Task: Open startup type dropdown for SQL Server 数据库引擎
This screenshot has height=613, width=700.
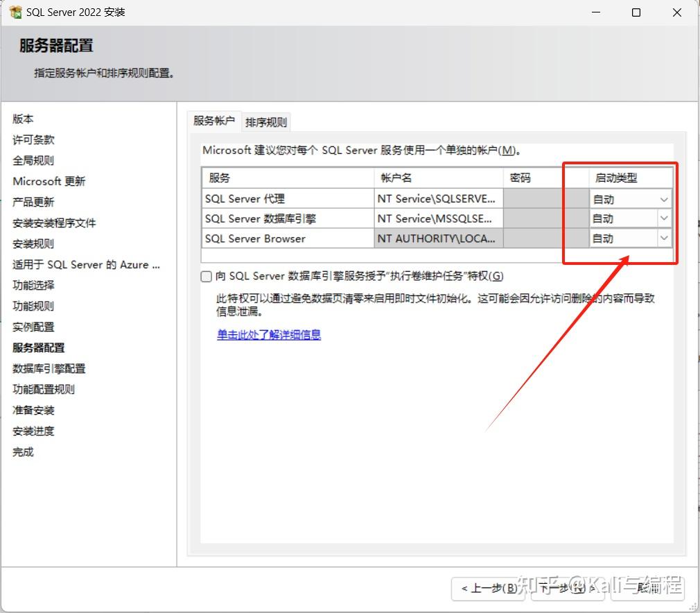Action: [663, 218]
